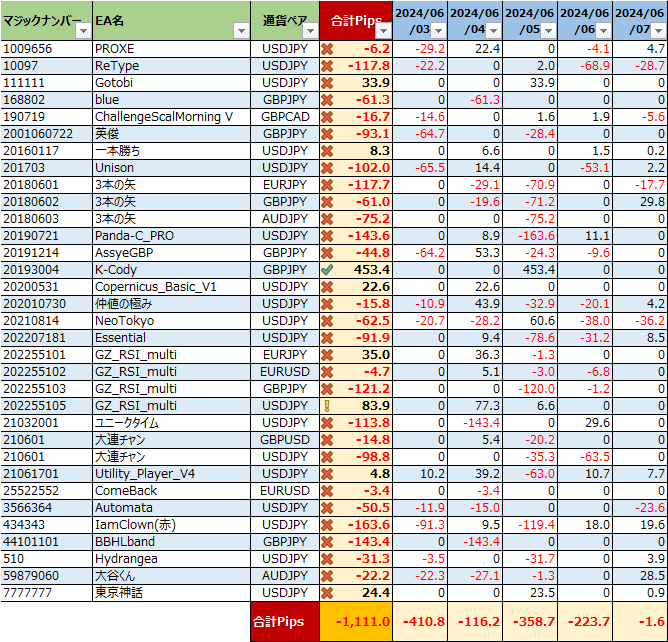Click the red X icon in 英俊 row
Viewport: 668px width, 642px height.
tap(327, 134)
